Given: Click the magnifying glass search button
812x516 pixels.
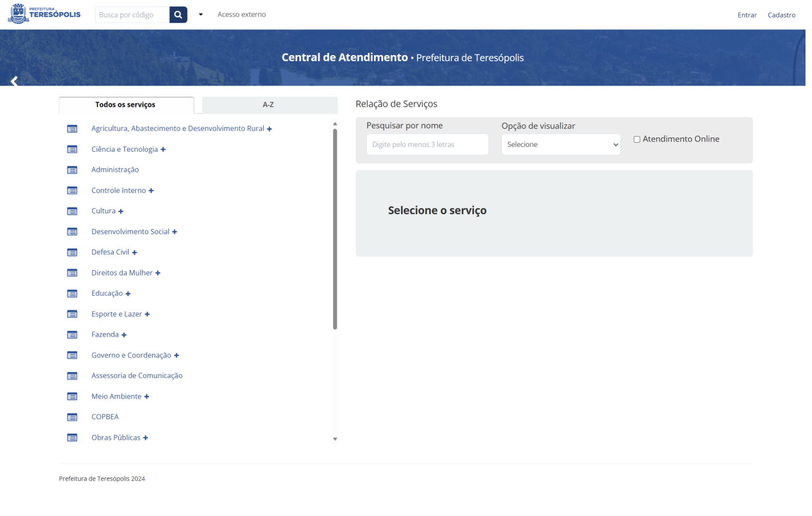Looking at the screenshot, I should click(x=178, y=15).
